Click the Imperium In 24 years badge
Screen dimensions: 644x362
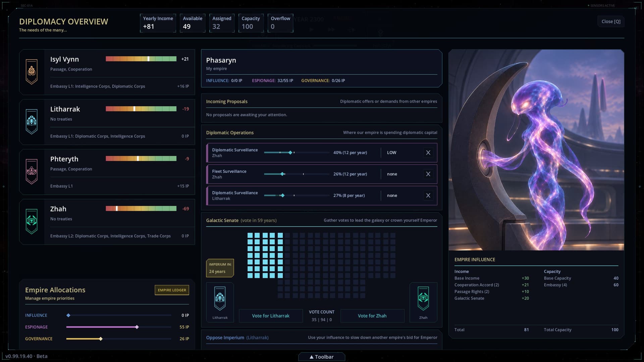coord(220,268)
